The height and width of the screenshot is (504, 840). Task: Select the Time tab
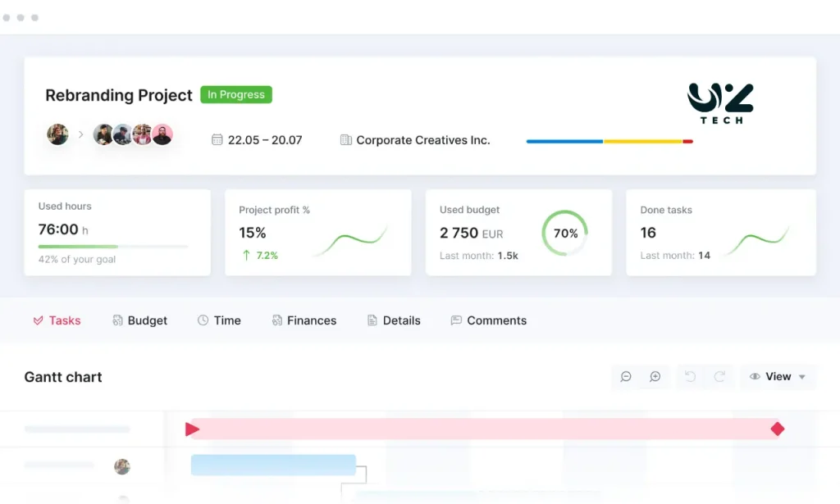[219, 320]
